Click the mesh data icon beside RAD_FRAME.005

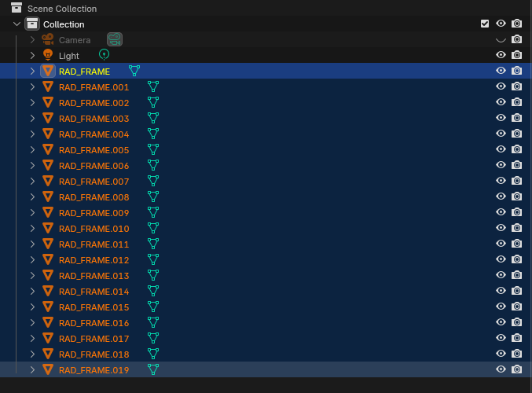pyautogui.click(x=153, y=149)
